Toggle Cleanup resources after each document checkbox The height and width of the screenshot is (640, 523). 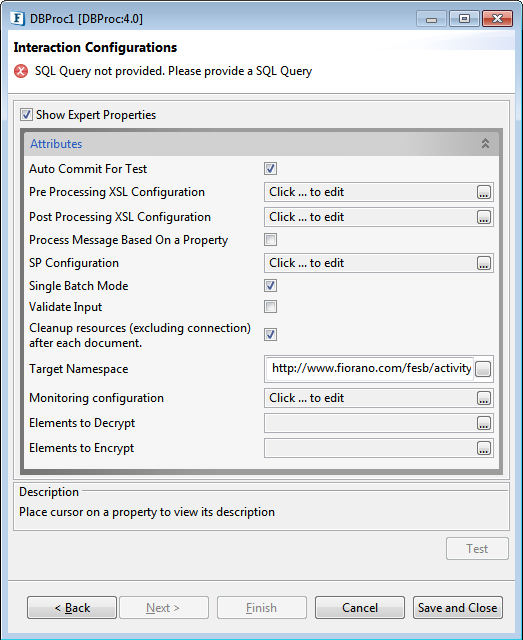click(270, 335)
